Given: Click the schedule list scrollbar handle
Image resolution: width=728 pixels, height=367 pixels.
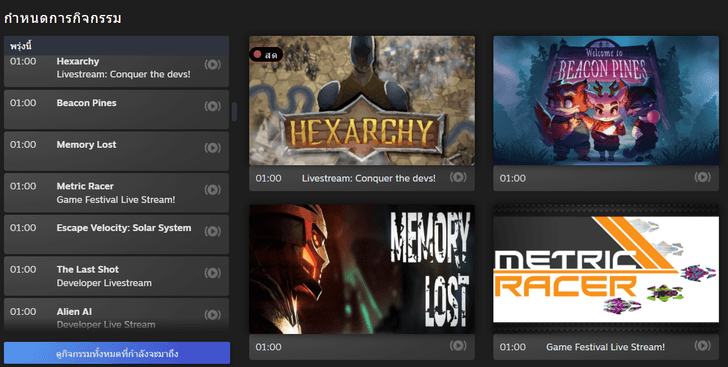Looking at the screenshot, I should click(x=234, y=112).
